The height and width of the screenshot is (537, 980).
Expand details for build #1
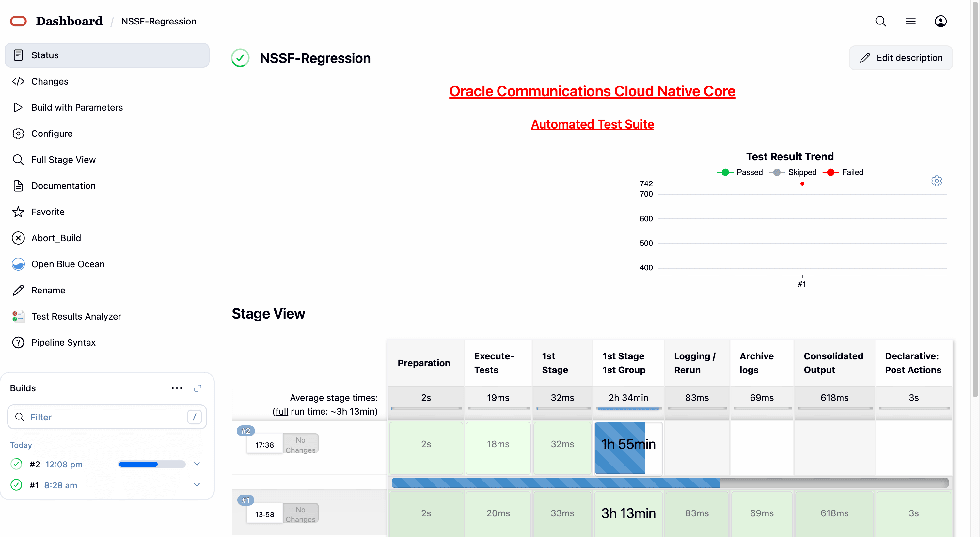coord(197,485)
